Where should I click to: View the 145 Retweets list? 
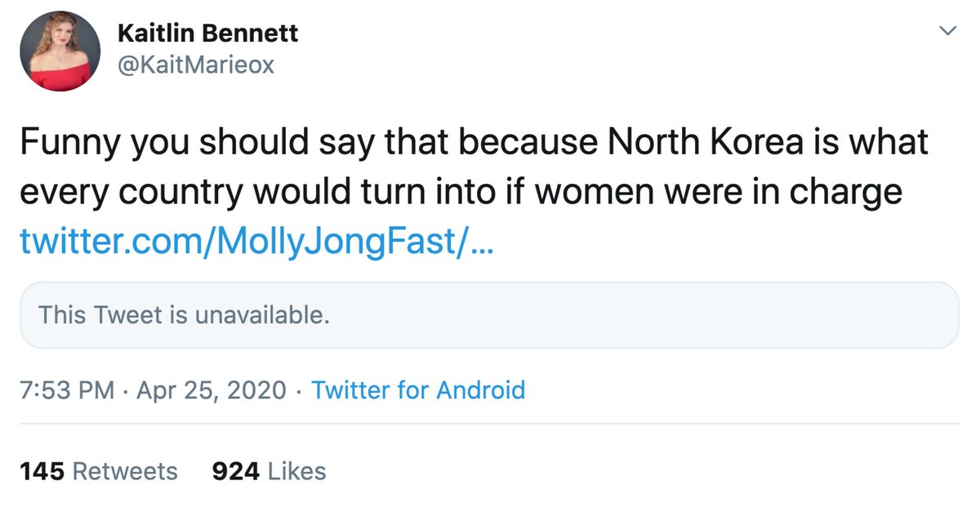click(x=98, y=471)
